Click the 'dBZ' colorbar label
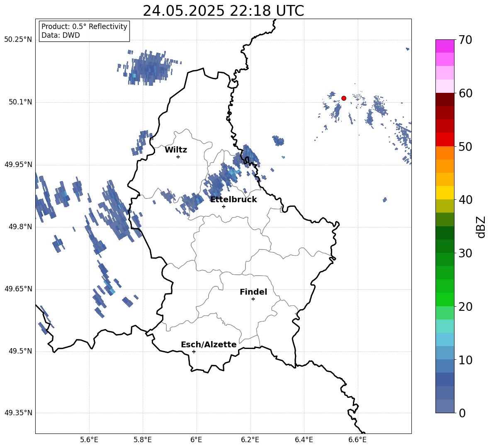491x448 pixels. click(x=481, y=227)
